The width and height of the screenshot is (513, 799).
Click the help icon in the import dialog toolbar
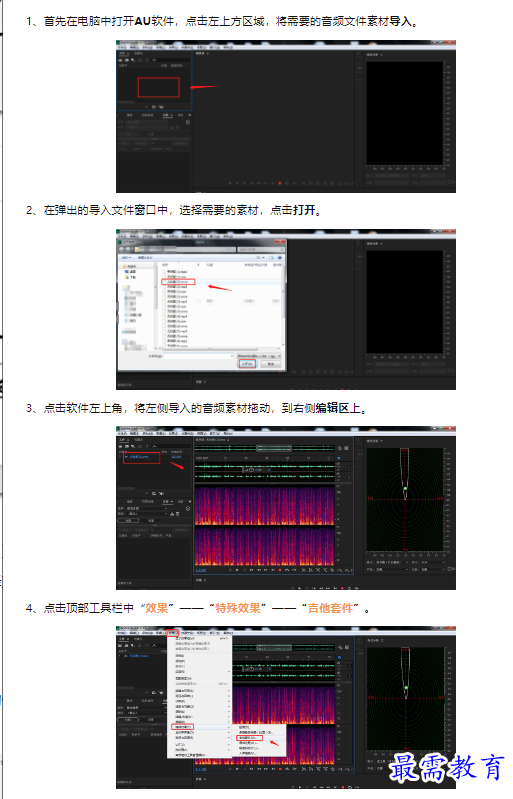pos(280,258)
